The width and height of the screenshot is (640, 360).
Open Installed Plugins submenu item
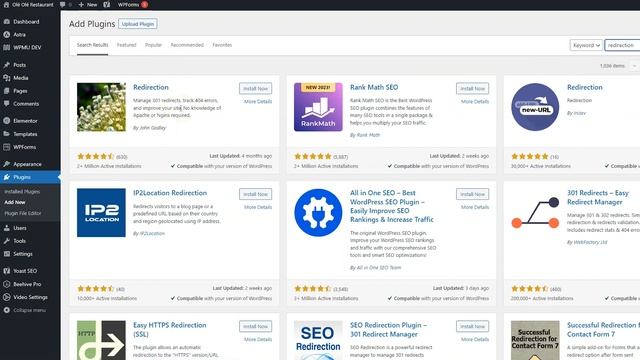click(22, 191)
